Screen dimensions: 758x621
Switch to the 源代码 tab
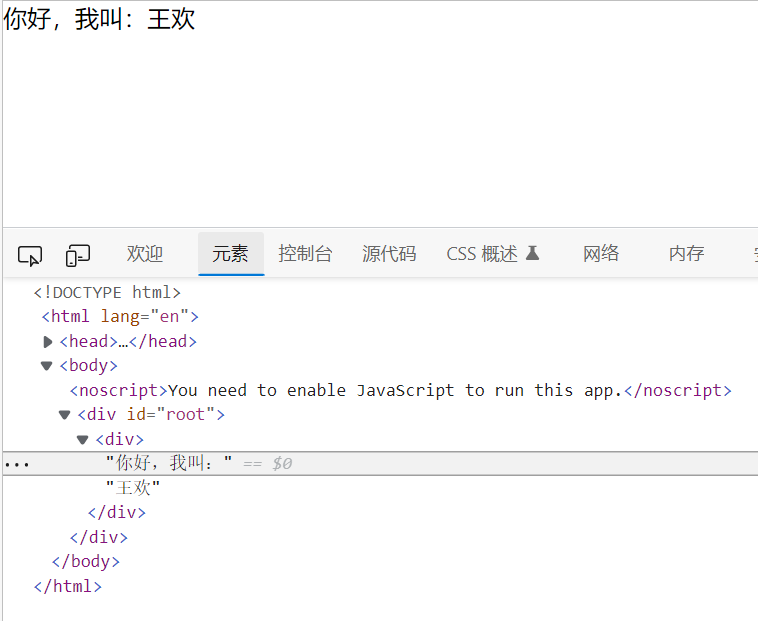(389, 254)
